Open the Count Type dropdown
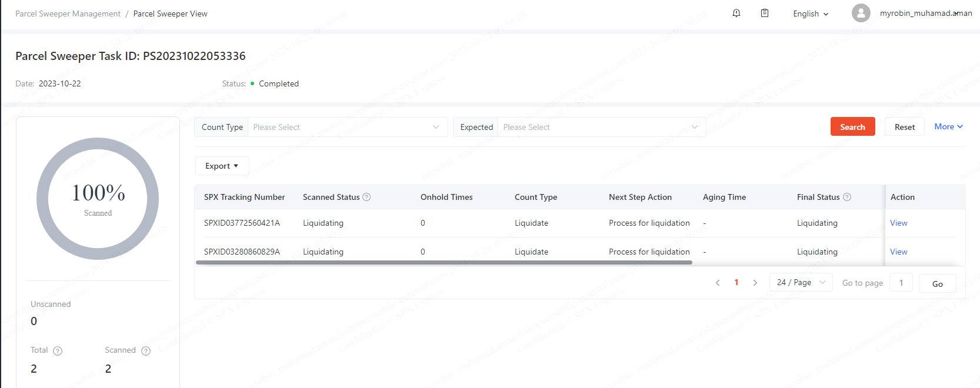980x388 pixels. [347, 127]
